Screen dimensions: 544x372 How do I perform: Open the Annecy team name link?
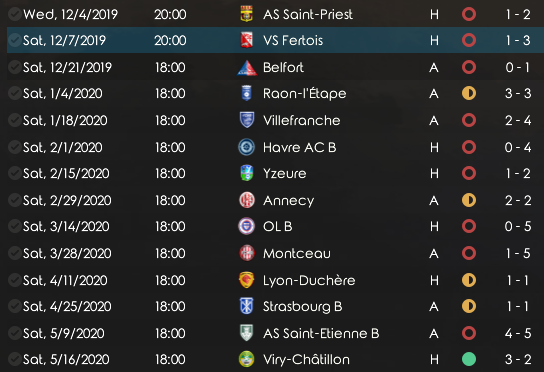(289, 201)
